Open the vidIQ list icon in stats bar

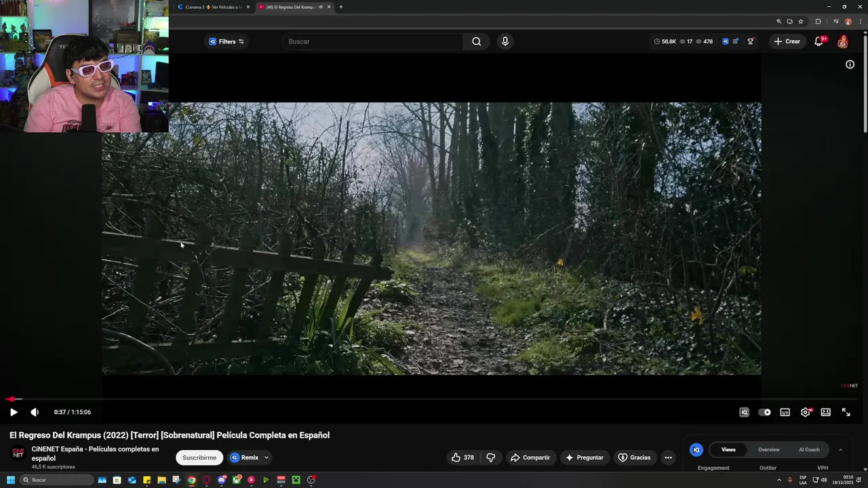pyautogui.click(x=736, y=41)
